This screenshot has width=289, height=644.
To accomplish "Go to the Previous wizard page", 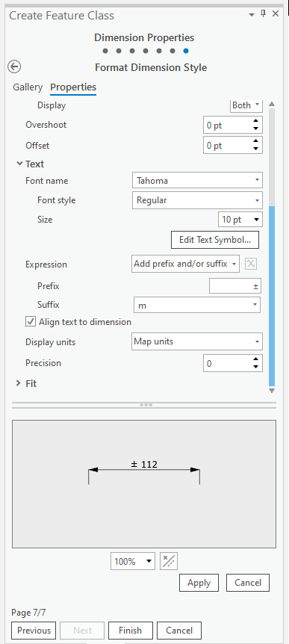I will pos(34,631).
